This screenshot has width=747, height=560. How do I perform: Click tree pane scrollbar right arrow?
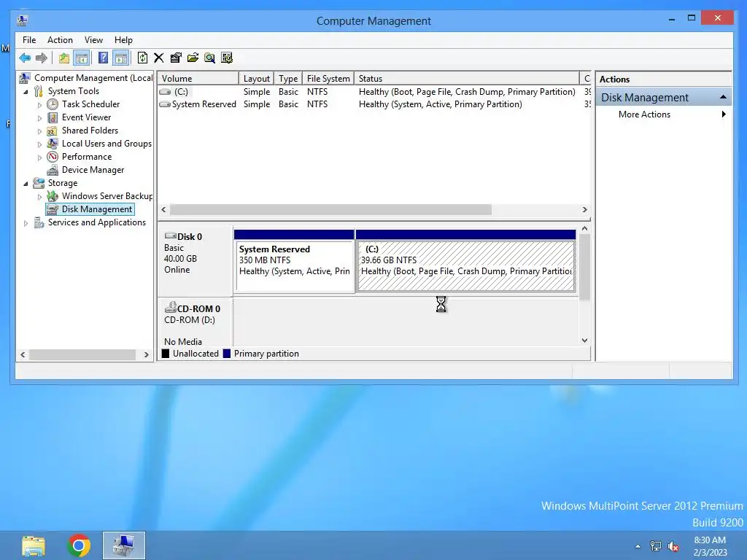[146, 355]
